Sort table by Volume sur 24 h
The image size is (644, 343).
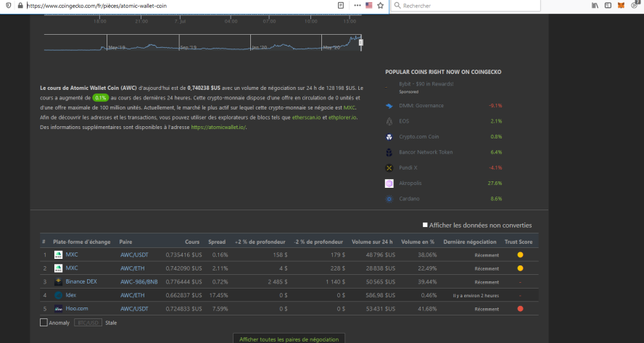click(372, 241)
